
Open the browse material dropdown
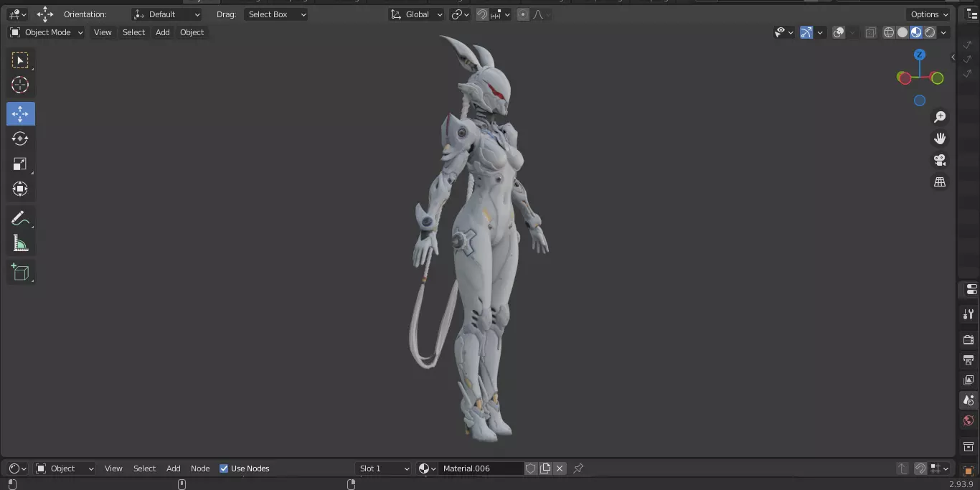tap(428, 468)
